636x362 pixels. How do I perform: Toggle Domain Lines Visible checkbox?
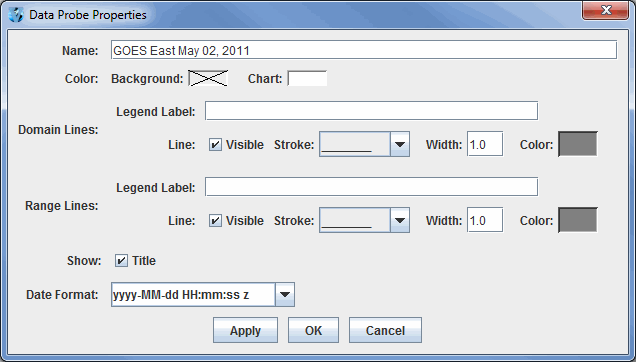(215, 144)
